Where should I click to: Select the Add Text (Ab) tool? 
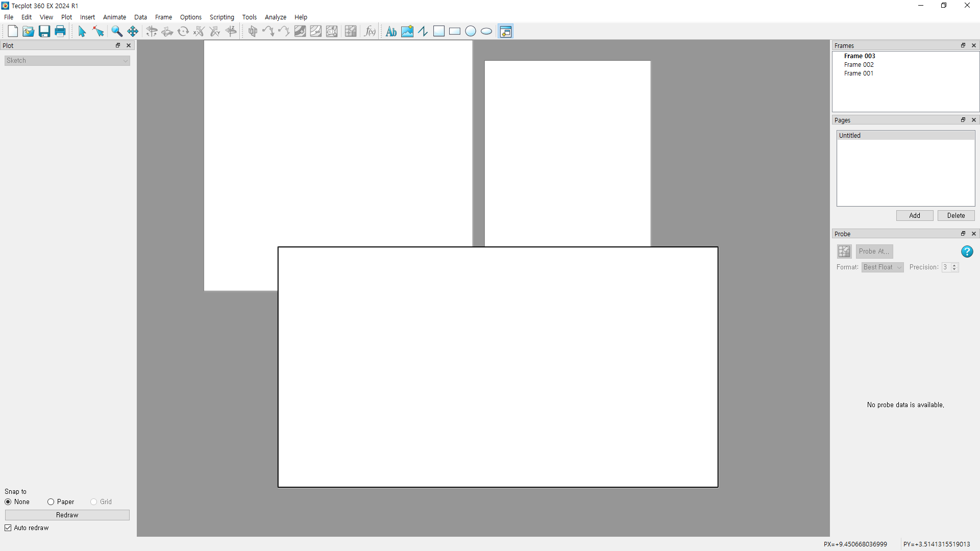pyautogui.click(x=391, y=32)
